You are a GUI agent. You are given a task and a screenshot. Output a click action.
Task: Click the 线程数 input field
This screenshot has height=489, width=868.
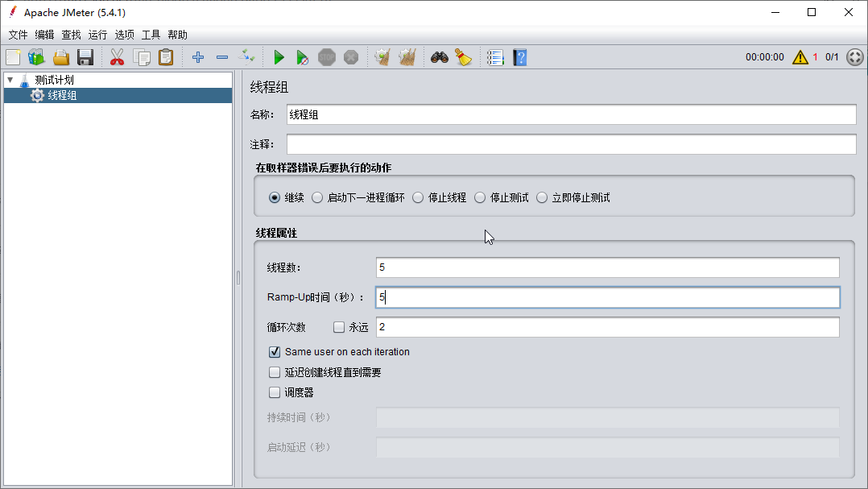607,267
